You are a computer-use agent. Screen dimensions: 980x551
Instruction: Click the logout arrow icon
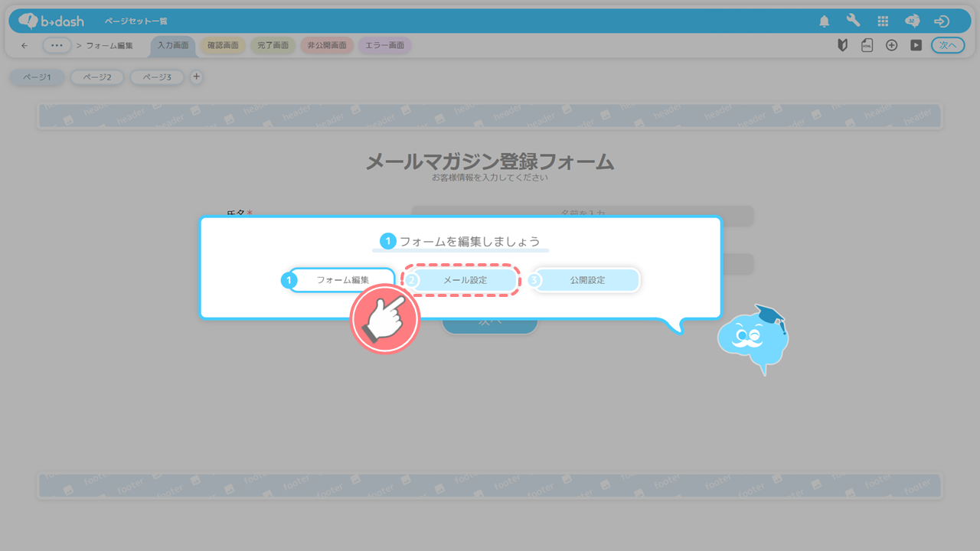942,21
